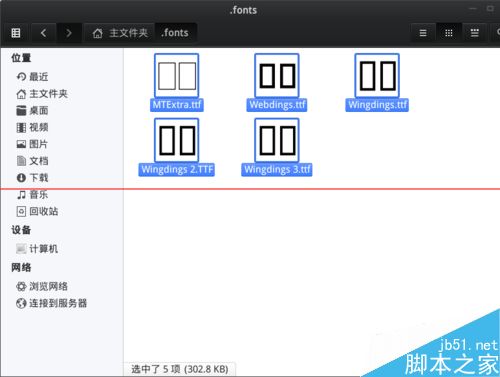
Task: Switch to icon grid view
Action: 449,33
